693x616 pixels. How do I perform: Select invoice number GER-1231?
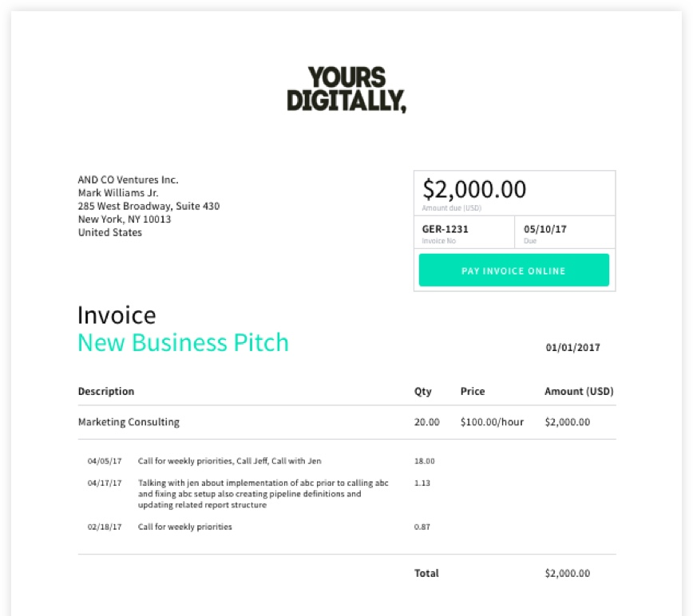(x=445, y=229)
